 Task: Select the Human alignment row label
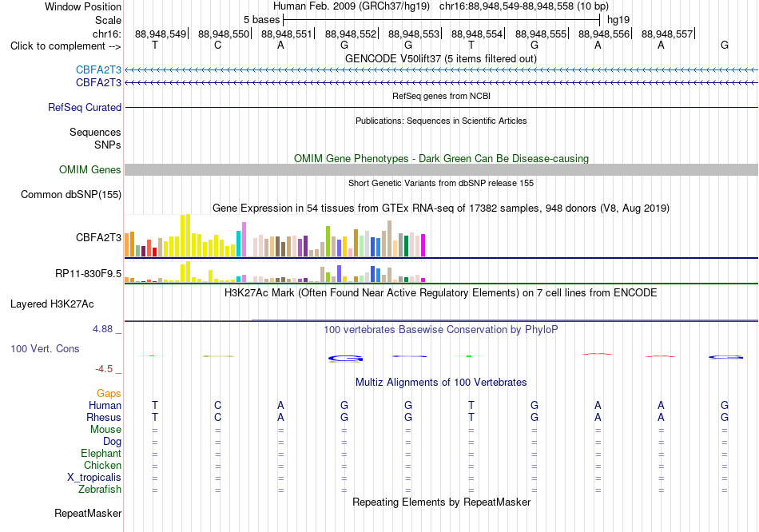pos(105,405)
